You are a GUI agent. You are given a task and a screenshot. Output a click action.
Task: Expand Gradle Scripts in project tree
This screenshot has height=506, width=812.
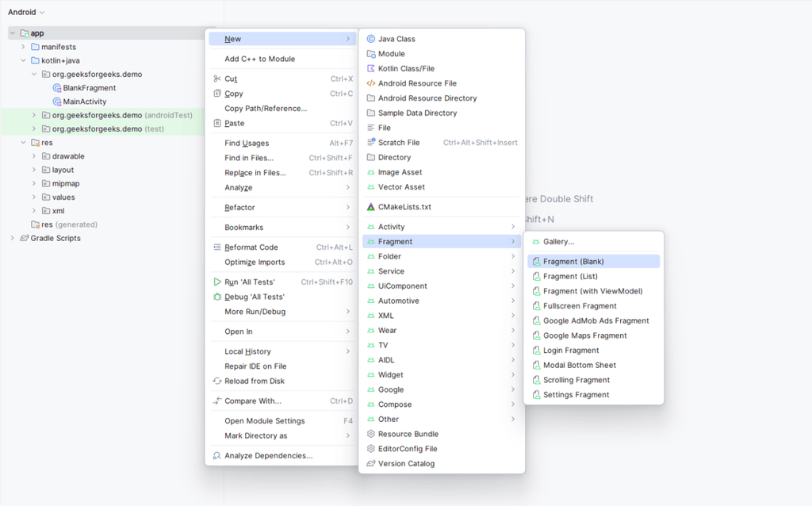click(12, 238)
